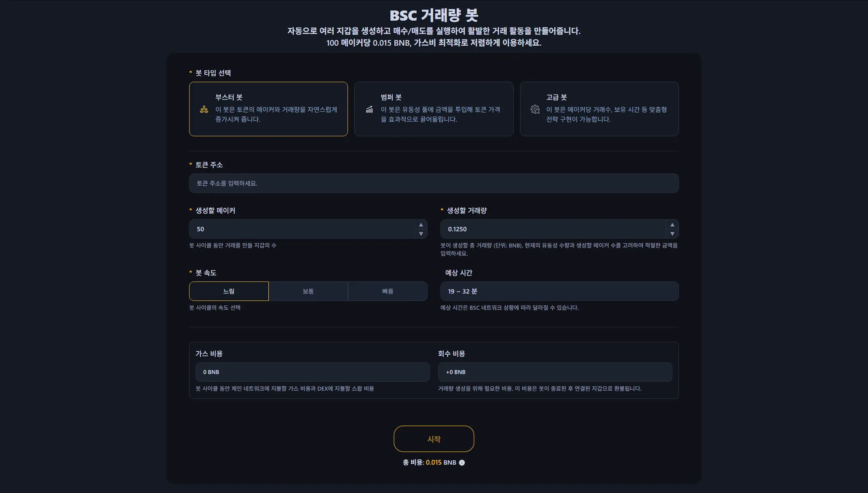Click the estimated time field showing 19 ~ 32 분
Viewport: 868px width, 493px height.
click(x=559, y=291)
